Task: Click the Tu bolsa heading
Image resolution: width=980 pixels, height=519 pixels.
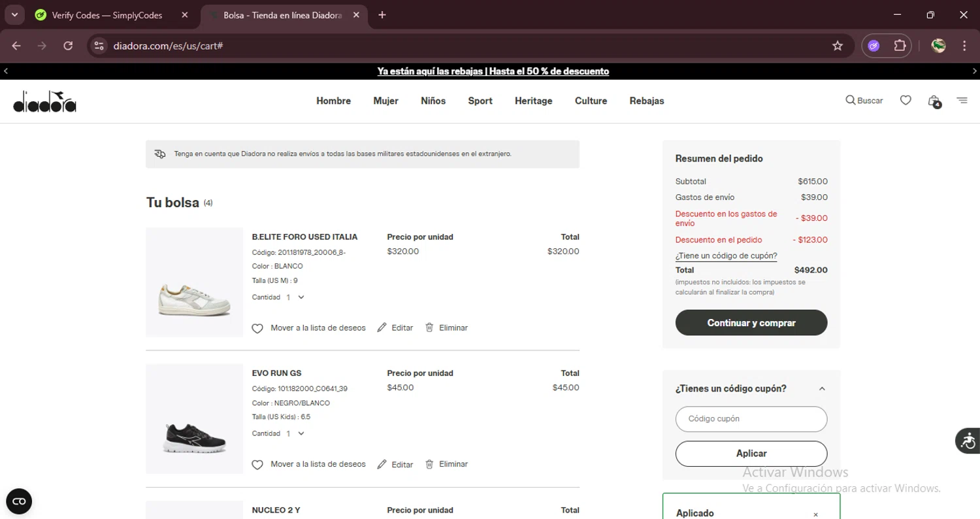Action: coord(172,203)
